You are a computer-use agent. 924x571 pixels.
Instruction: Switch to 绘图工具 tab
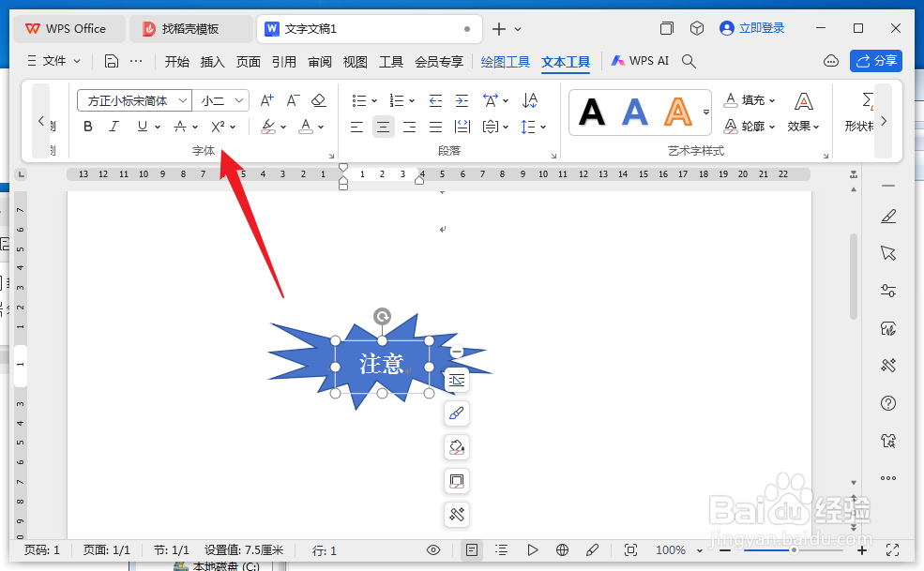coord(505,62)
